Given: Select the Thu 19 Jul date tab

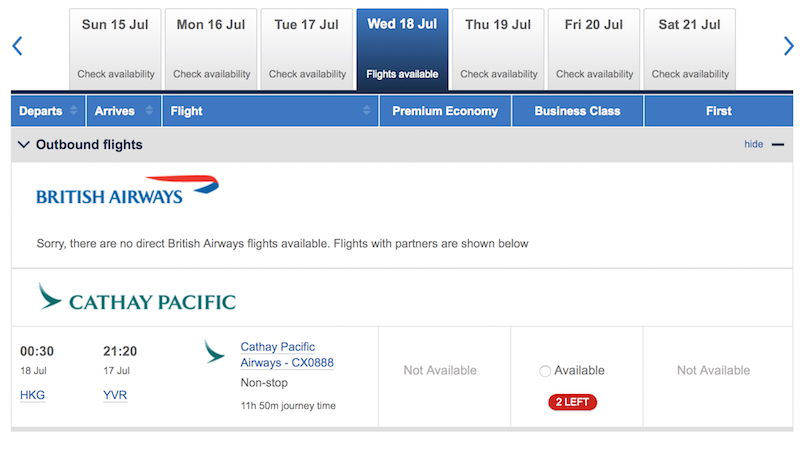Looking at the screenshot, I should coord(498,49).
